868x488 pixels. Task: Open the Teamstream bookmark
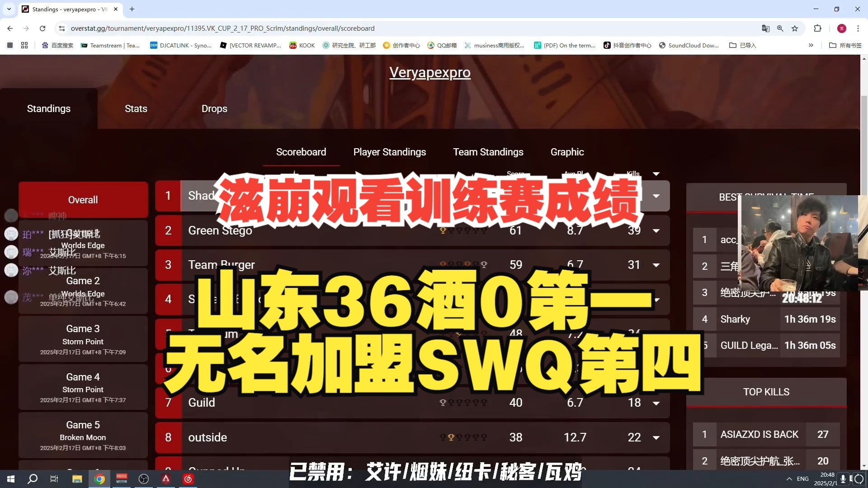(110, 45)
